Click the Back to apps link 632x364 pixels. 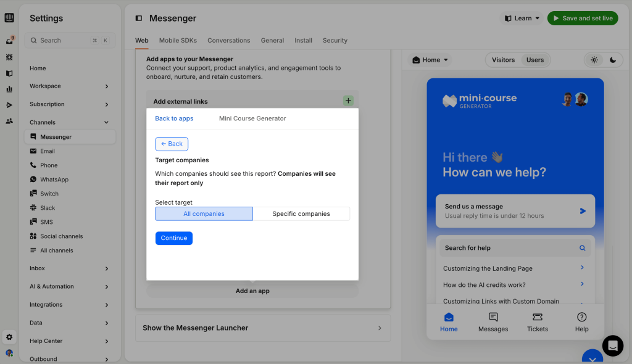coord(174,118)
